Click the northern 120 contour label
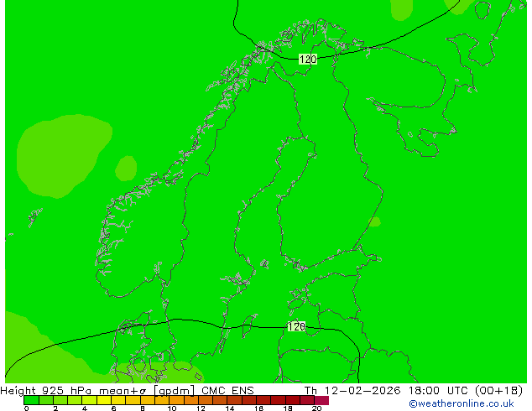532x411 pixels. coord(308,60)
